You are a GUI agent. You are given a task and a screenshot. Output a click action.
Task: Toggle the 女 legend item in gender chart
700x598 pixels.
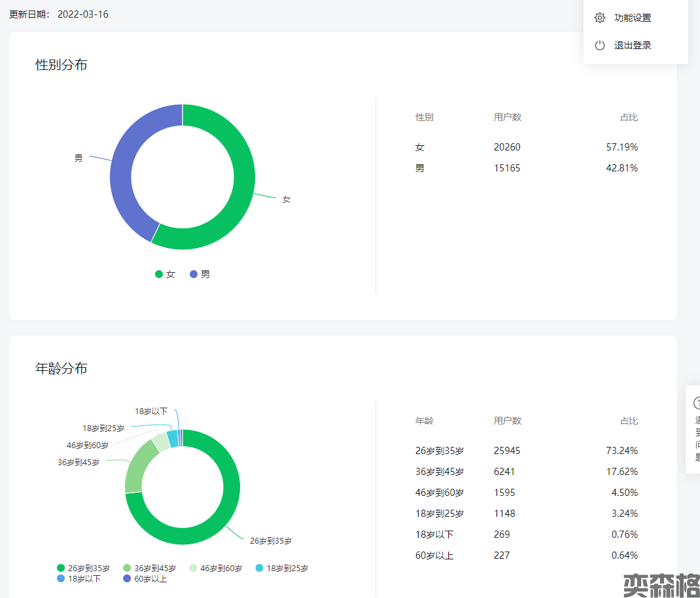pos(166,274)
